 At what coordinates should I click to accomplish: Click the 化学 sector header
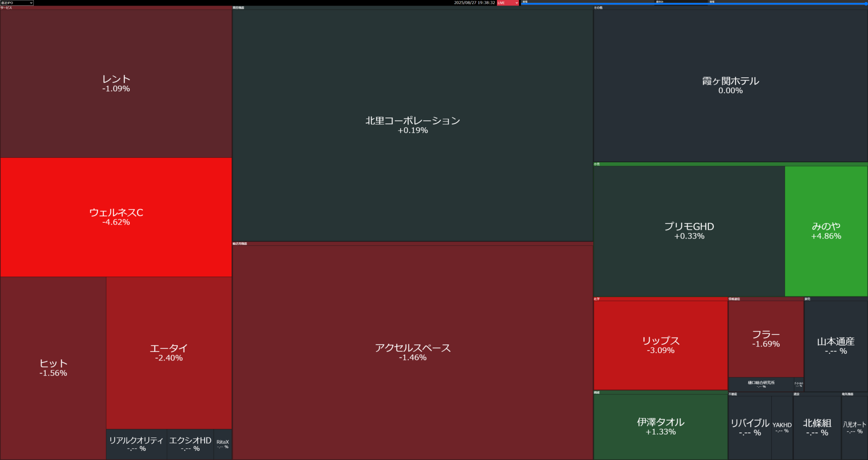point(660,299)
